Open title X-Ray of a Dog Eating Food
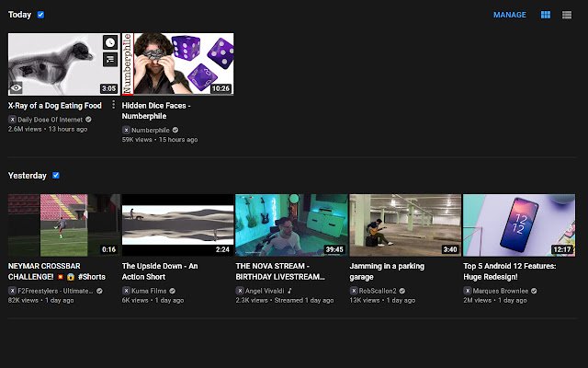 [x=55, y=106]
